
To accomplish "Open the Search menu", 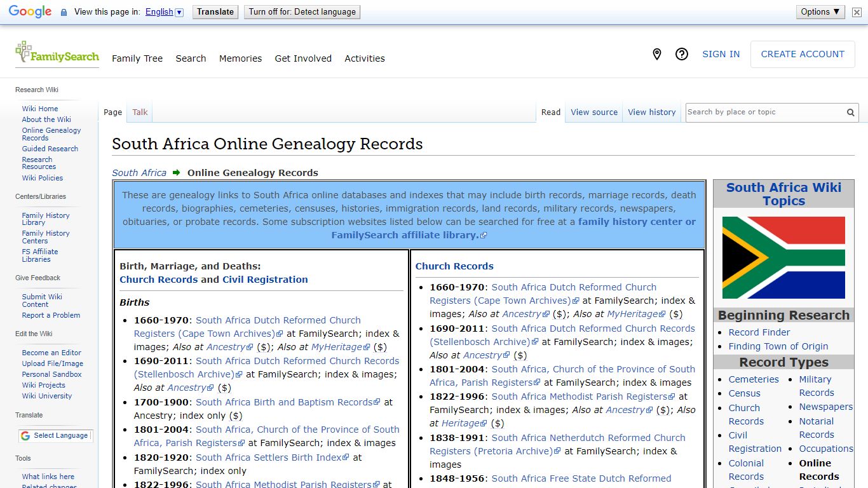I will pos(191,58).
